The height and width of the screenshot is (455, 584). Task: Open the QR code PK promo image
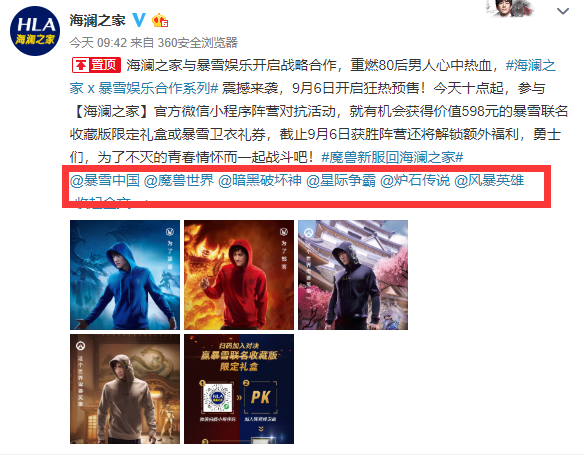(239, 389)
